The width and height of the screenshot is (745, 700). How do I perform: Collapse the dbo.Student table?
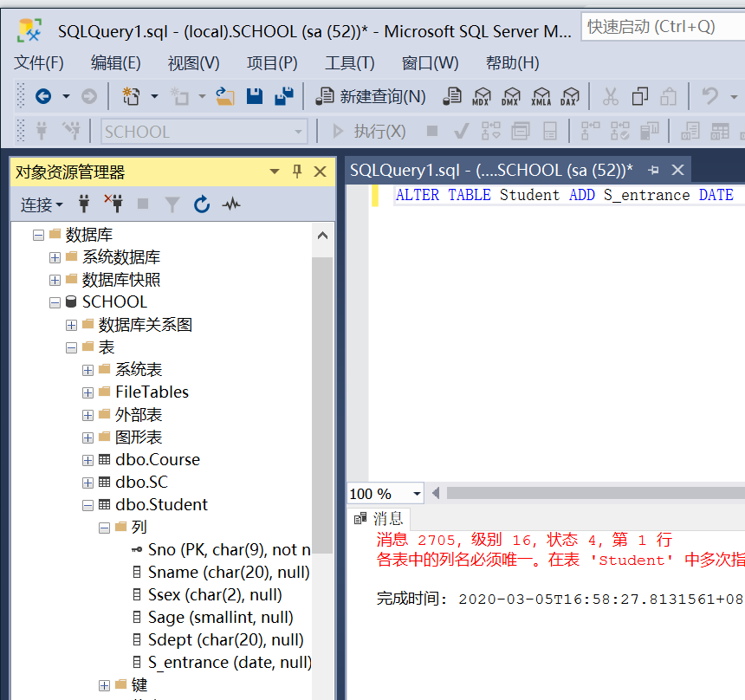[87, 505]
